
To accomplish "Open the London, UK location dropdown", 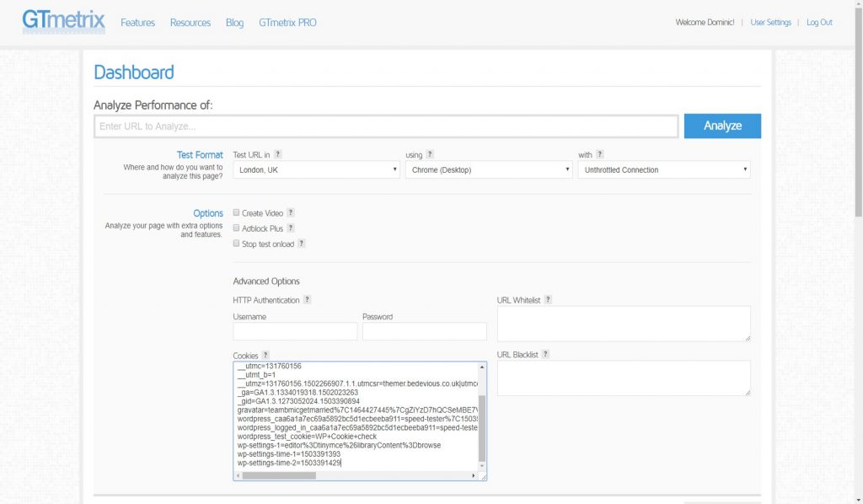I will point(317,169).
